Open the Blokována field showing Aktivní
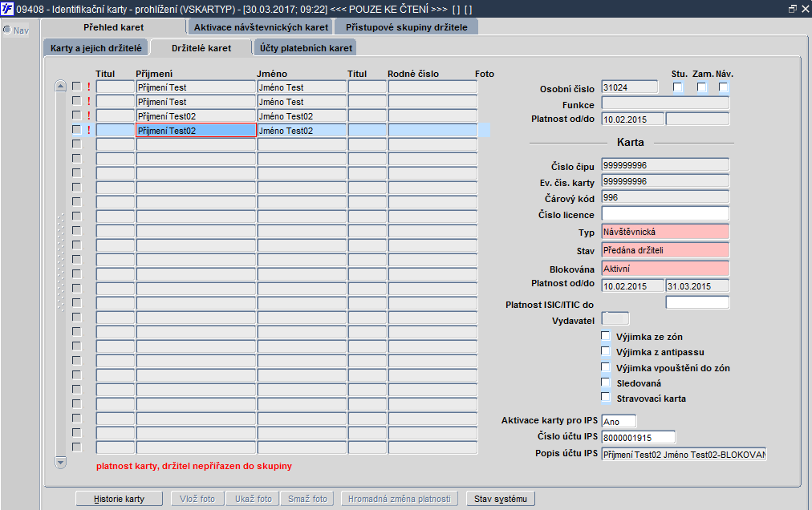812x510 pixels. click(x=665, y=269)
